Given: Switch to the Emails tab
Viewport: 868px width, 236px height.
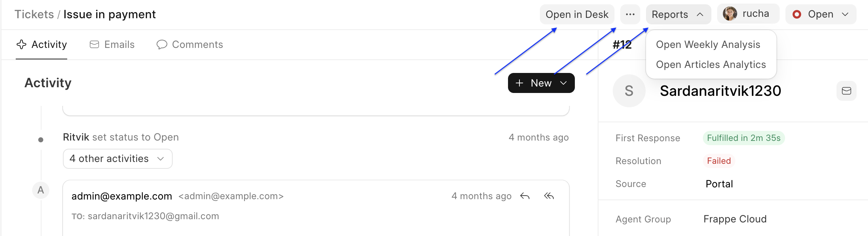Looking at the screenshot, I should coord(112,44).
